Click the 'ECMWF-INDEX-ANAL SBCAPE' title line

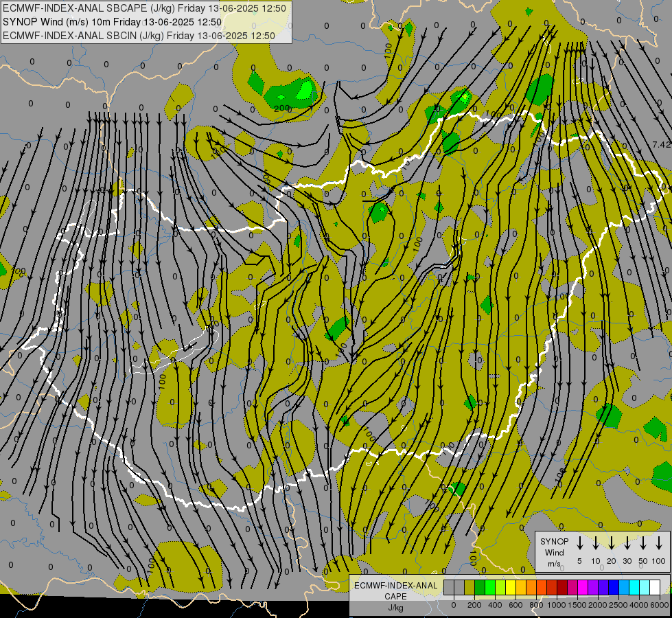[144, 8]
